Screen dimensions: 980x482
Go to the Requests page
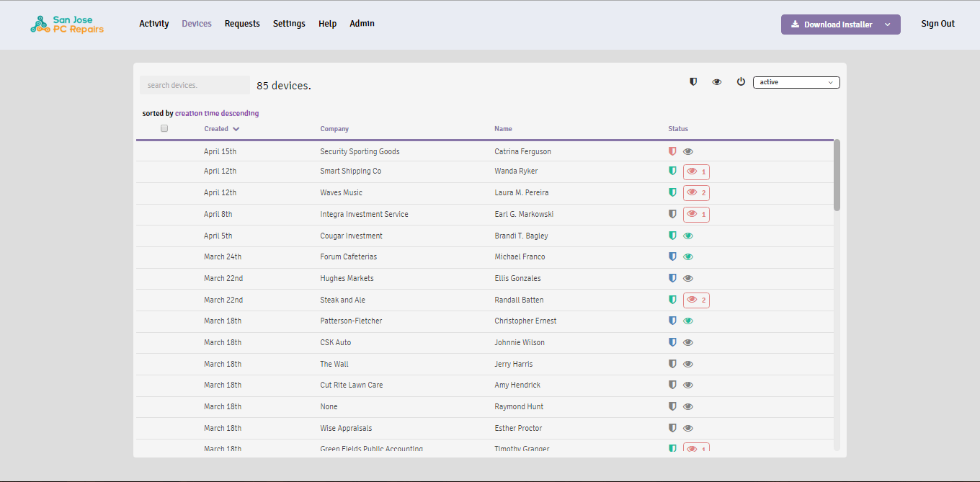[242, 24]
